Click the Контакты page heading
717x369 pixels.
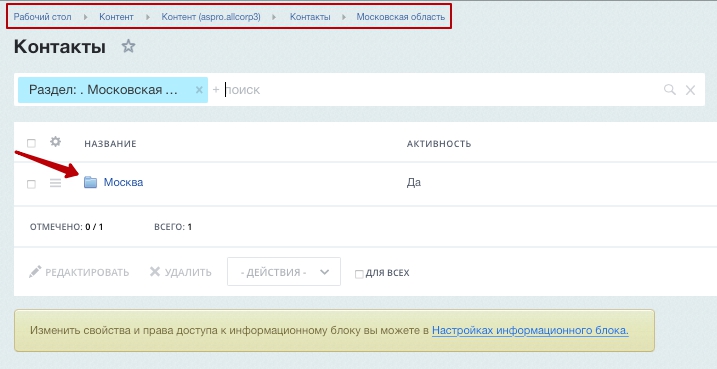click(60, 47)
